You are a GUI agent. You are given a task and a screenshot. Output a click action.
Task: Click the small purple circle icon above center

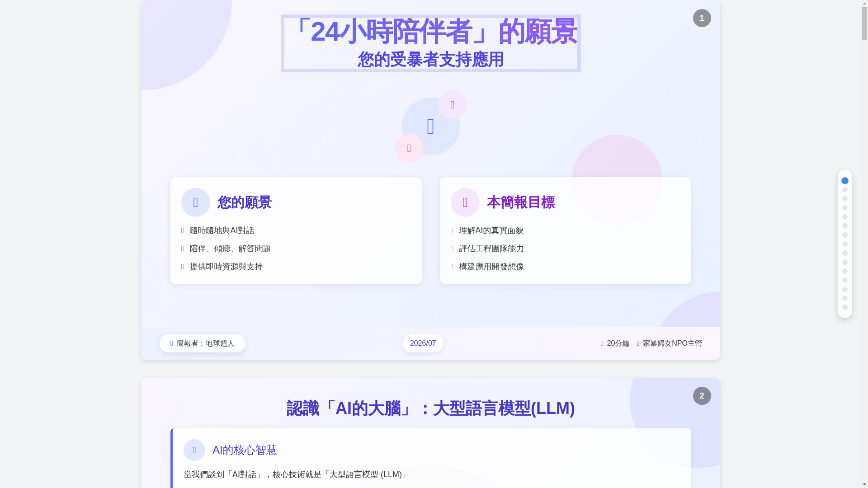(x=452, y=105)
